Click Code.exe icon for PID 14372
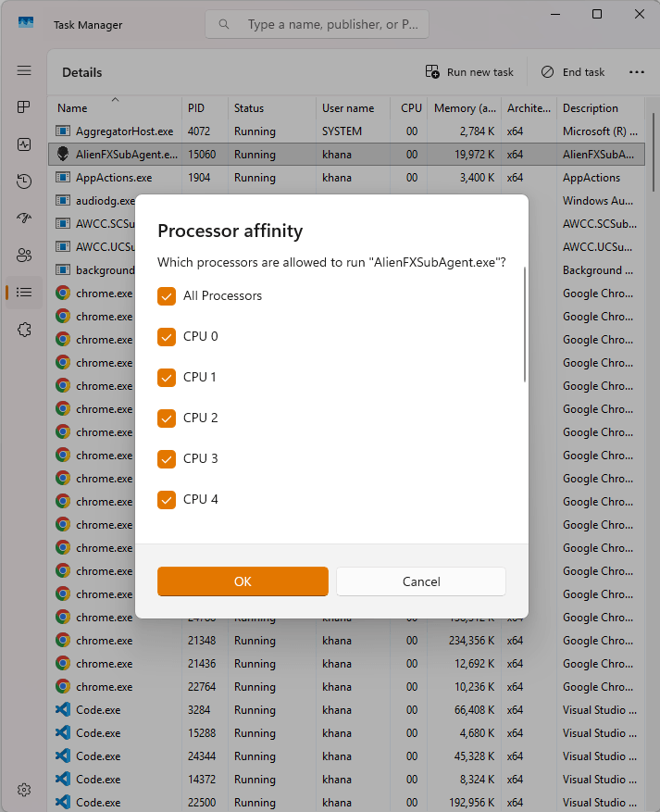This screenshot has height=812, width=660. (63, 779)
